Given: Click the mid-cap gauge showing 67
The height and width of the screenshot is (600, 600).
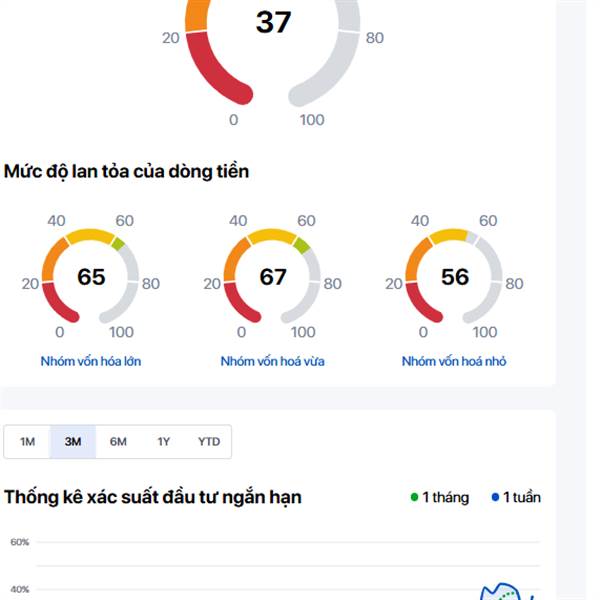Looking at the screenshot, I should (273, 277).
